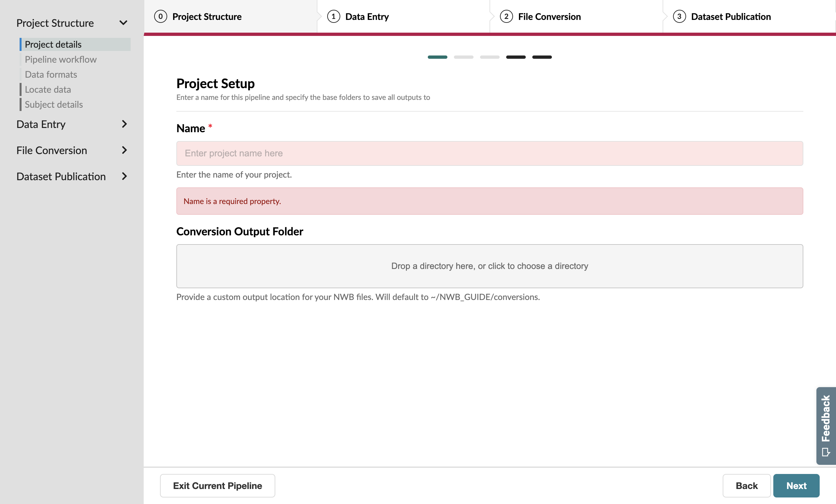Click the NWB_GUIDE/conversions default path text
This screenshot has height=504, width=836.
point(485,297)
